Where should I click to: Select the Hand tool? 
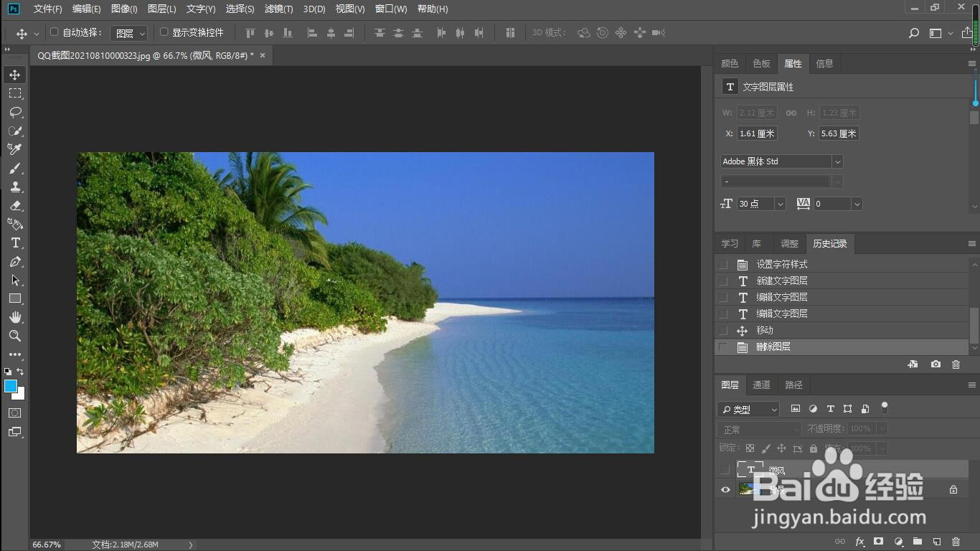(x=15, y=317)
